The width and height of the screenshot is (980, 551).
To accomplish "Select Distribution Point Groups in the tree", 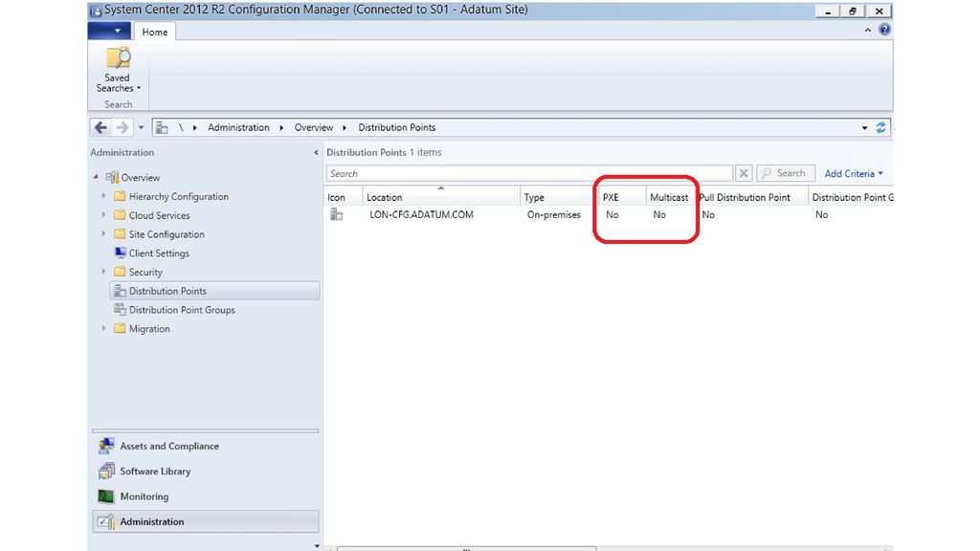I will tap(182, 310).
